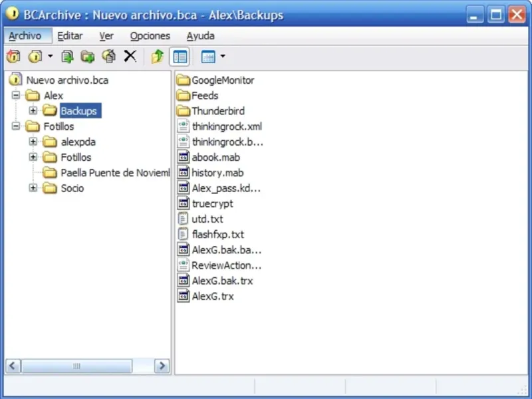Click the Feeds folder icon

click(x=184, y=95)
